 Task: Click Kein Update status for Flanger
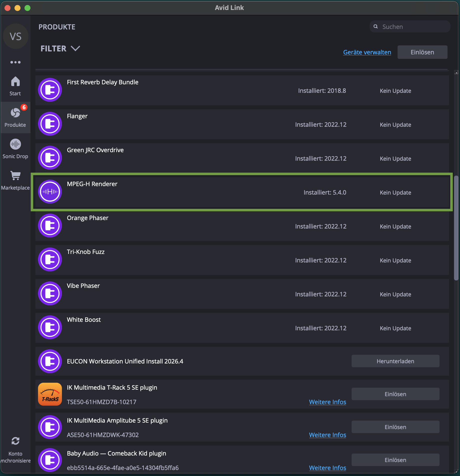[395, 124]
